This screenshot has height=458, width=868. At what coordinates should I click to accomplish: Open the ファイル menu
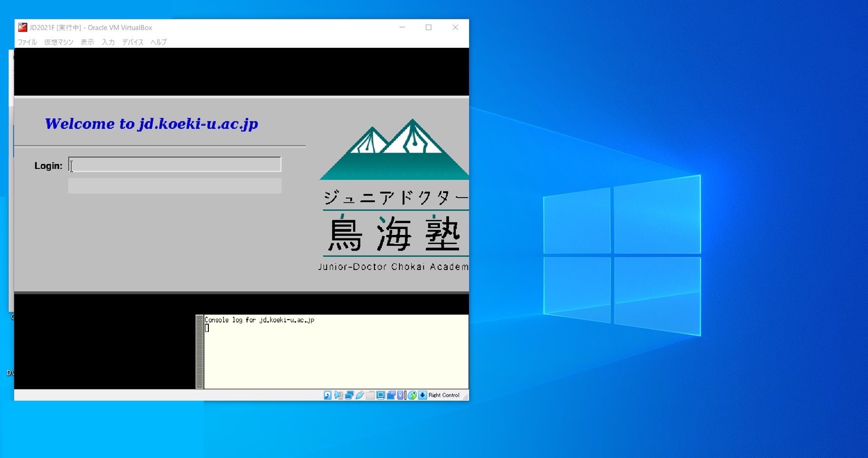click(27, 42)
